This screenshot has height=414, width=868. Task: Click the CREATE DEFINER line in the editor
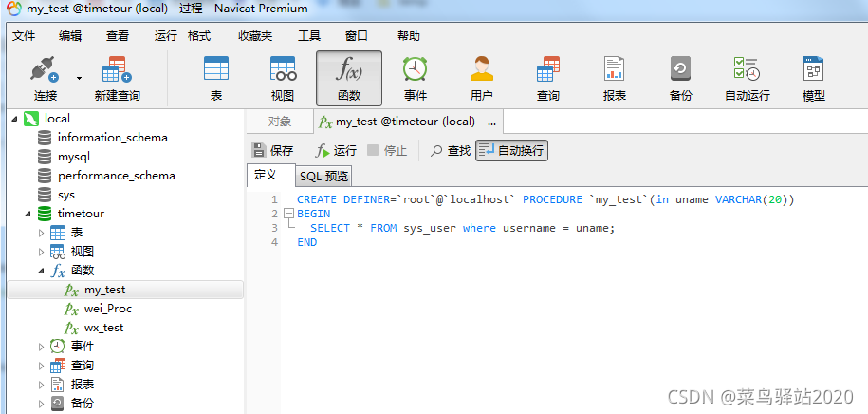click(x=545, y=199)
